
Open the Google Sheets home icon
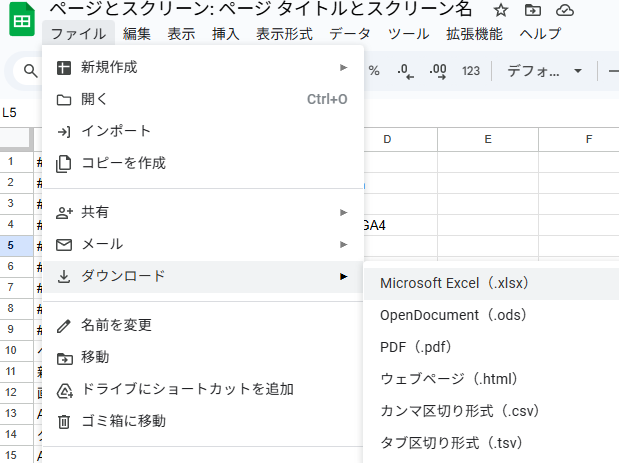point(22,19)
